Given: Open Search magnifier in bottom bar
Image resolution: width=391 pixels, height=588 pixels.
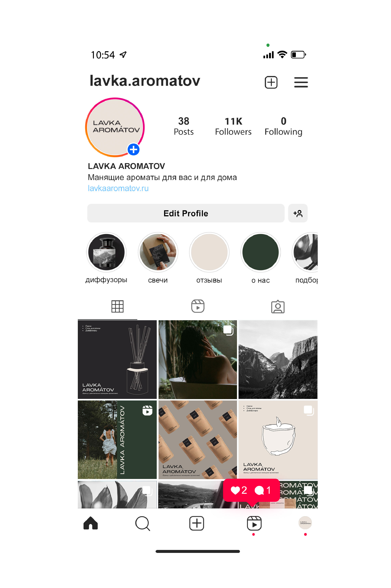Looking at the screenshot, I should 143,523.
